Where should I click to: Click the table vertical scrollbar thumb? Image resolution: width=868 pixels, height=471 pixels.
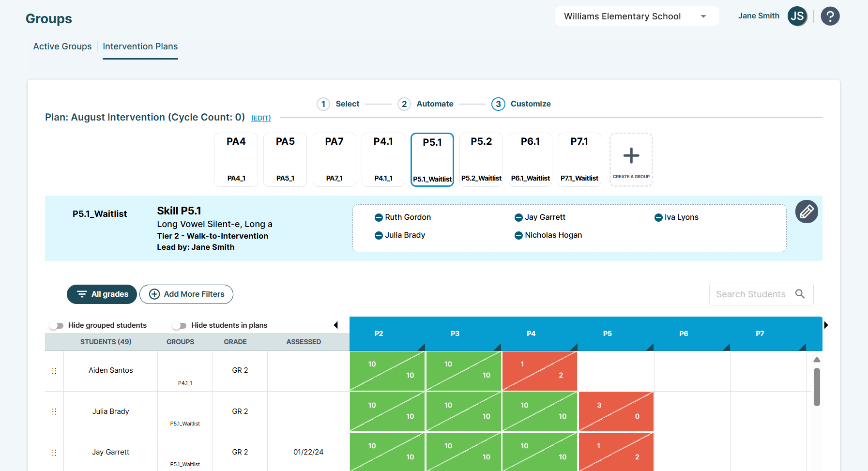(817, 387)
